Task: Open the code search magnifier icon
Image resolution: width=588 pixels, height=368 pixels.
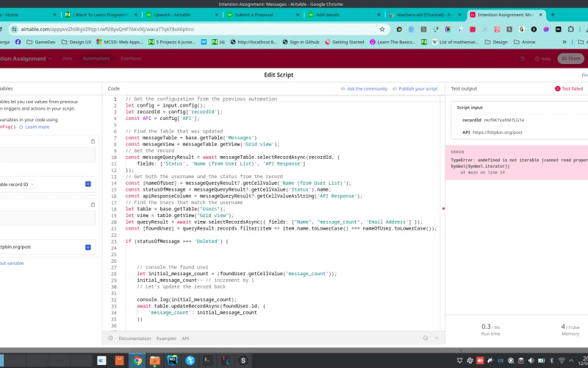Action: [x=426, y=338]
